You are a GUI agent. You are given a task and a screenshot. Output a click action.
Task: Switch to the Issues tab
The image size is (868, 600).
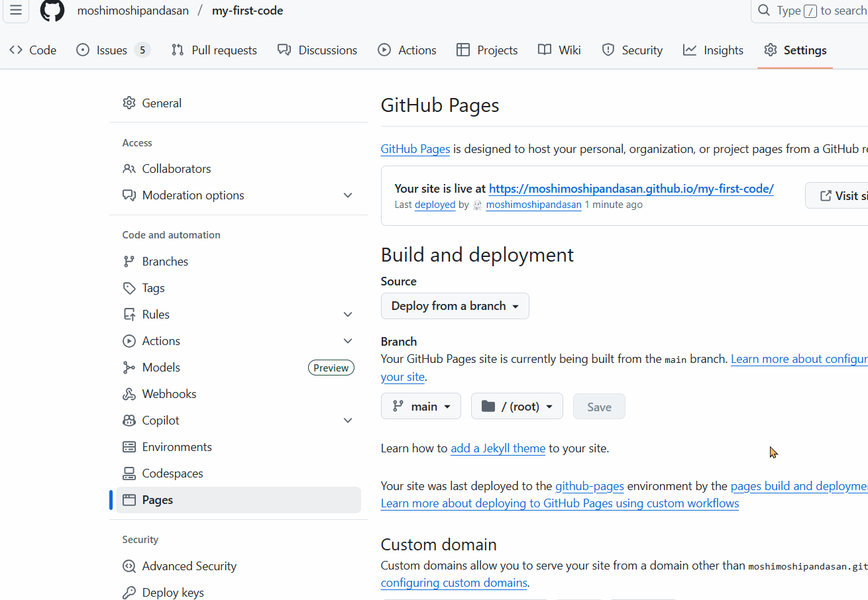[112, 50]
